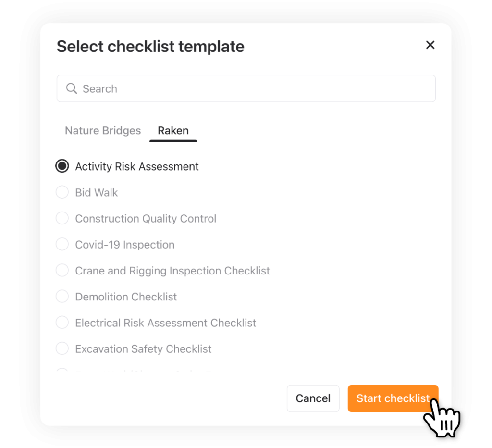Click the 'Construction Quality Control' label text
492x448 pixels.
coord(146,219)
